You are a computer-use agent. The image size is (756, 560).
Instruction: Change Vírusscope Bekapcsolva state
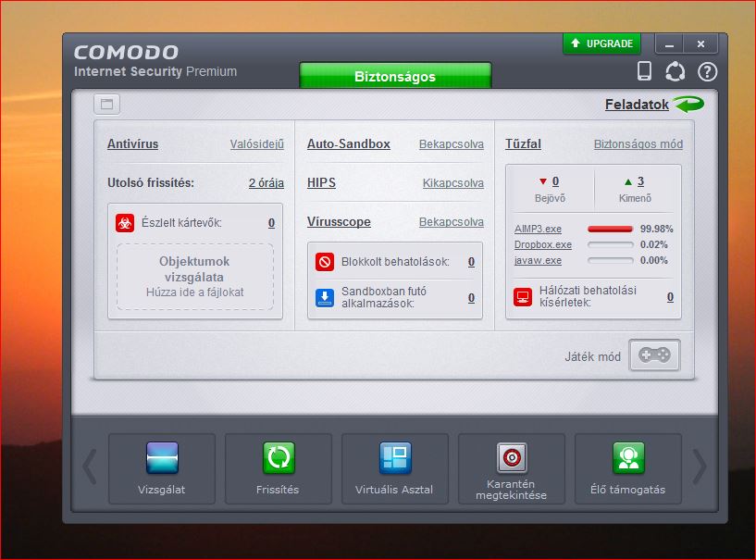pyautogui.click(x=452, y=222)
